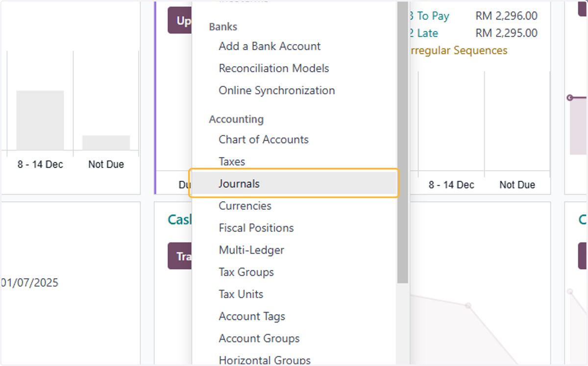588x366 pixels.
Task: Click the 01/07/2025 date text
Action: click(29, 283)
